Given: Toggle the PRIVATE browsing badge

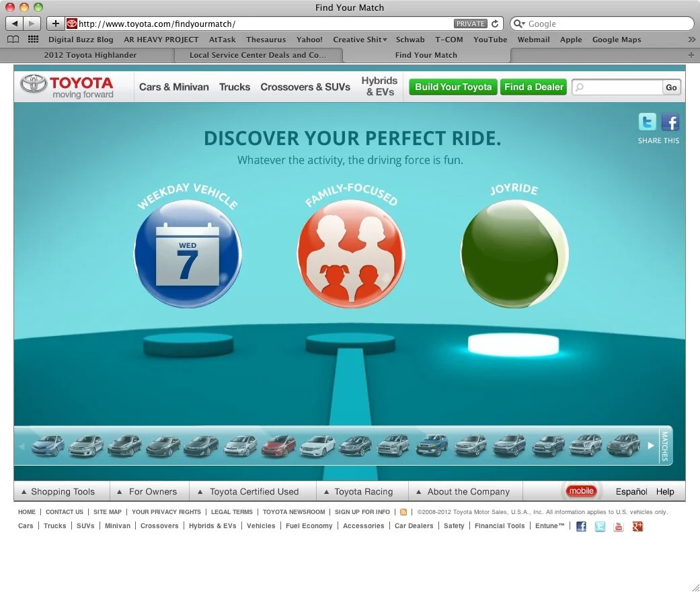Looking at the screenshot, I should (x=471, y=24).
